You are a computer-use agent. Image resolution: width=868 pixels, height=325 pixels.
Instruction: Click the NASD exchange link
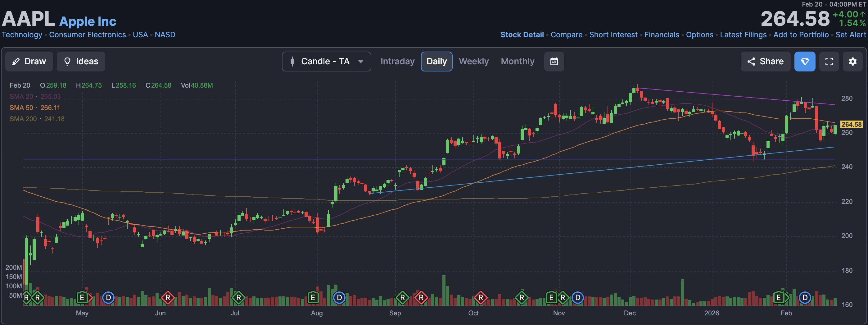tap(165, 35)
